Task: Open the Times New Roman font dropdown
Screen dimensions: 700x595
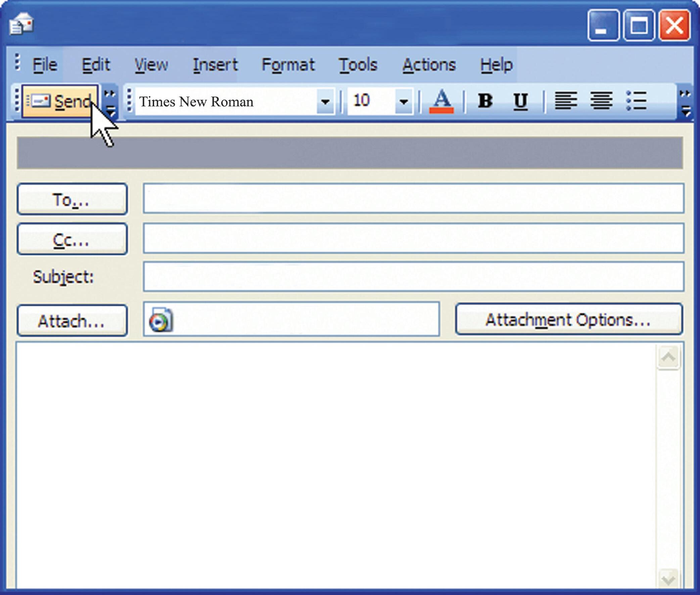Action: pos(325,101)
